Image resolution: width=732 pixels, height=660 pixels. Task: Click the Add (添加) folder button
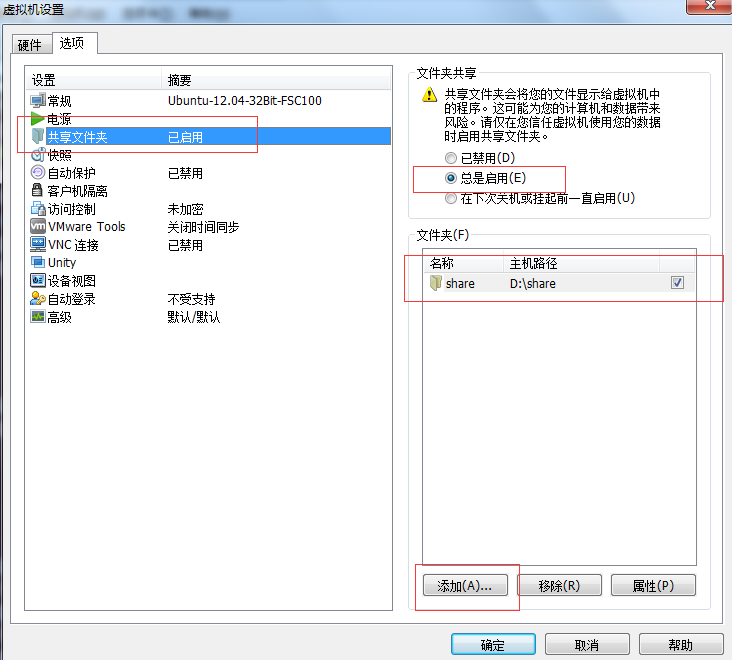pos(465,586)
